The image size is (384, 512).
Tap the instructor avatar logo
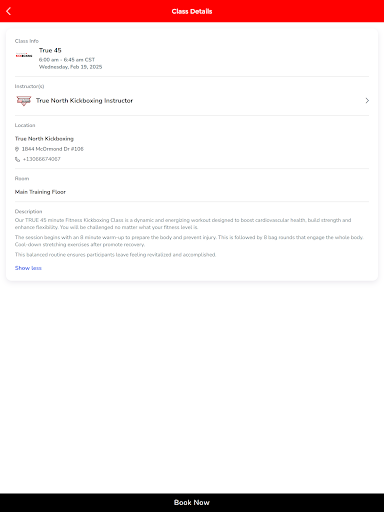pyautogui.click(x=24, y=101)
